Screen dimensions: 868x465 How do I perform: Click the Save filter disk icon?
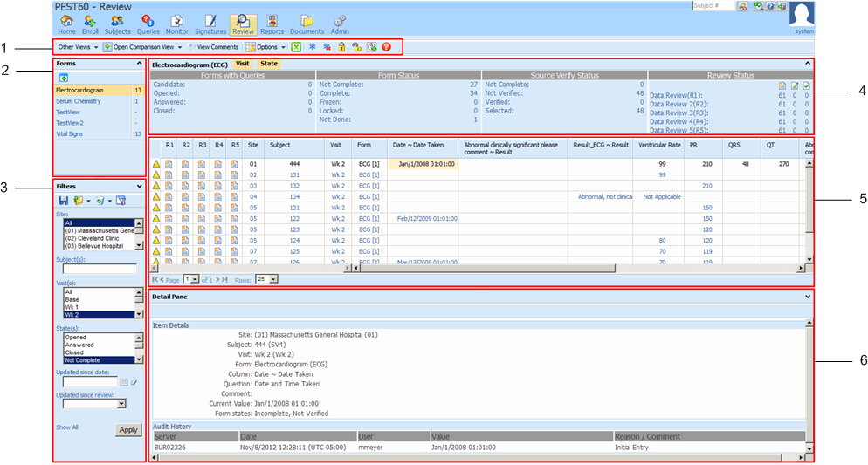click(63, 201)
